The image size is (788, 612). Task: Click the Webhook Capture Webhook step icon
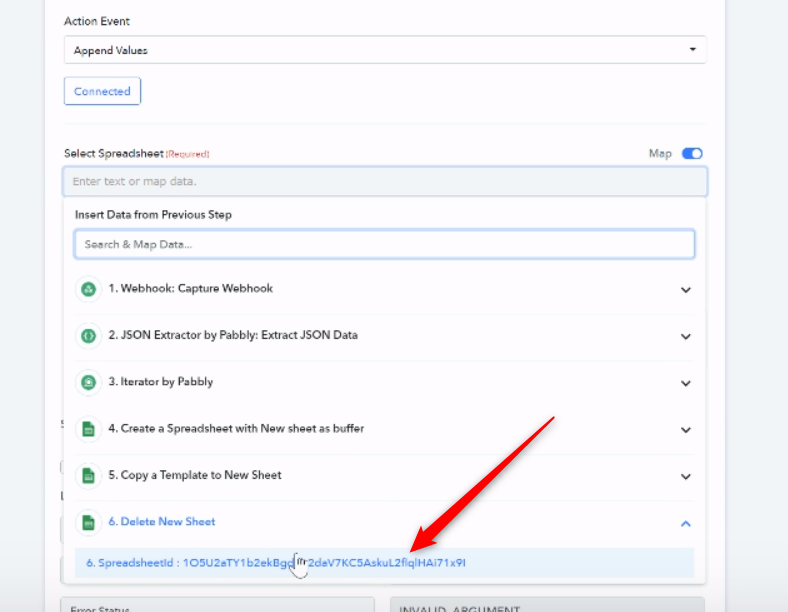(x=88, y=289)
